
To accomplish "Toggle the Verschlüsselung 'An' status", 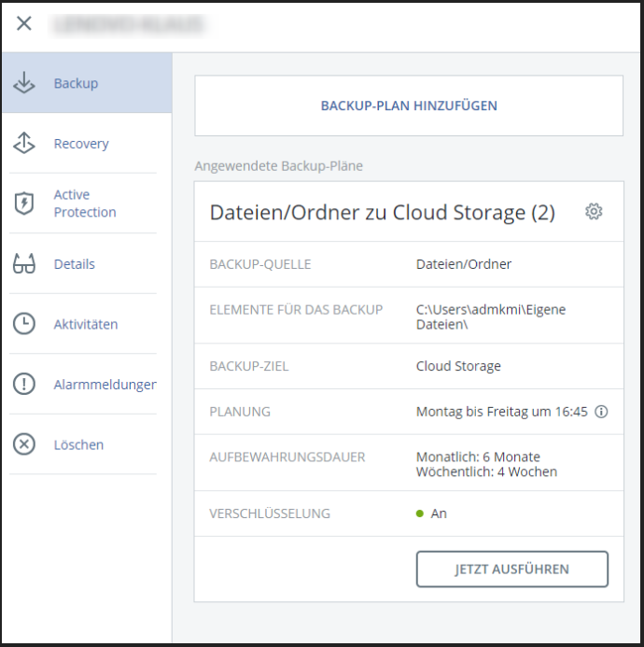I will [x=438, y=513].
